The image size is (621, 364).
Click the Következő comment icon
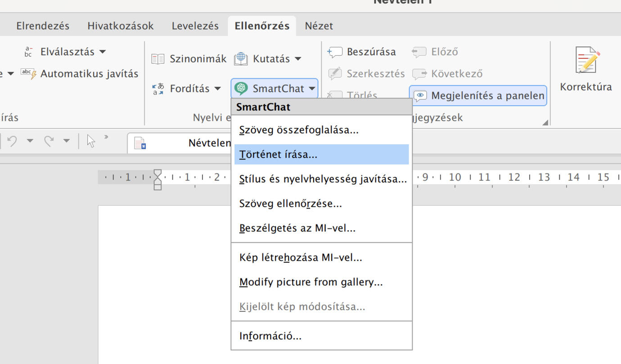tap(419, 74)
